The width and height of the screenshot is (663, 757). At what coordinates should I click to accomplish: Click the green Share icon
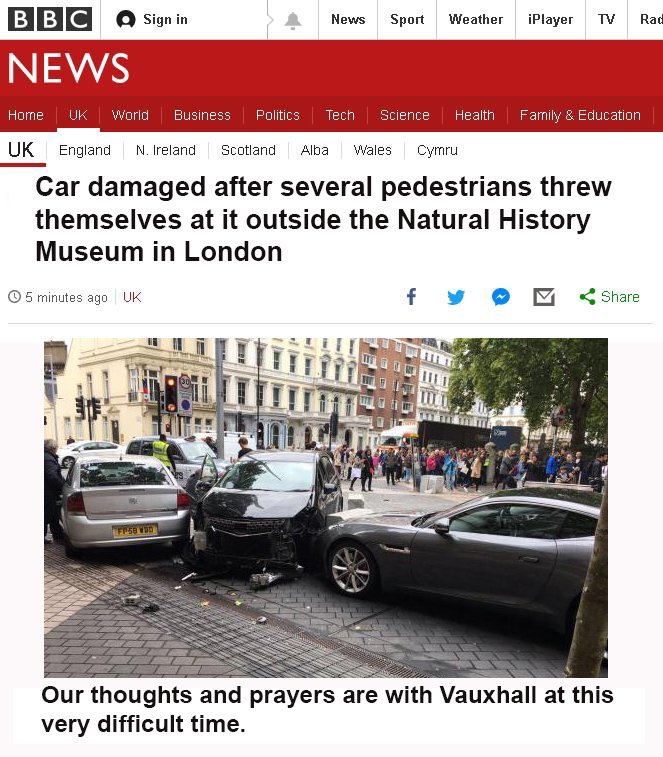[x=588, y=296]
